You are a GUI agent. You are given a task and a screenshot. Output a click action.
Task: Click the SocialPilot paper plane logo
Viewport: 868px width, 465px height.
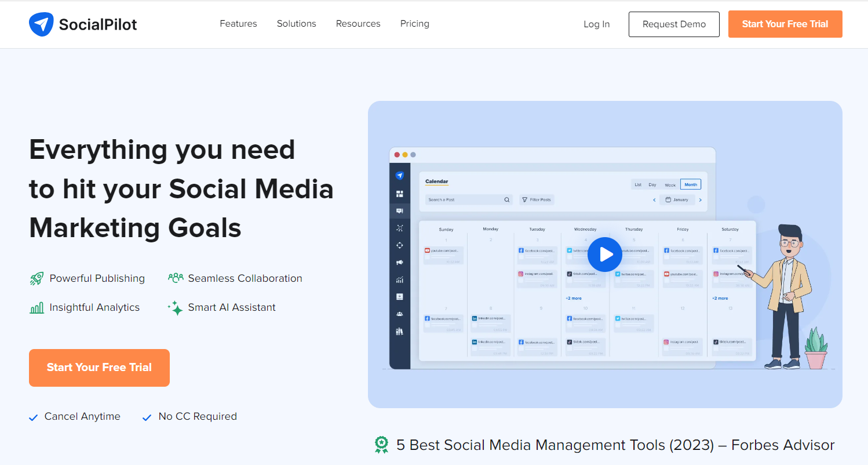click(x=41, y=24)
